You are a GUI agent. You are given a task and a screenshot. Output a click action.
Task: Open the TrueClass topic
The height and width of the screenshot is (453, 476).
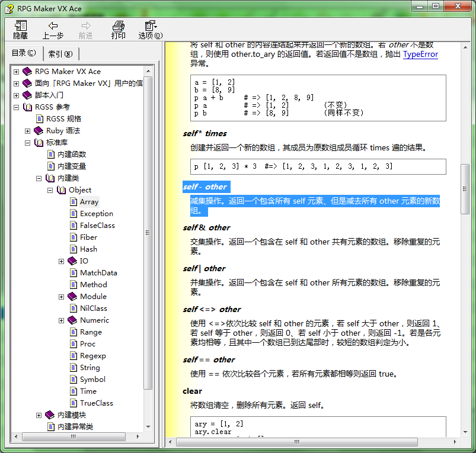(97, 403)
